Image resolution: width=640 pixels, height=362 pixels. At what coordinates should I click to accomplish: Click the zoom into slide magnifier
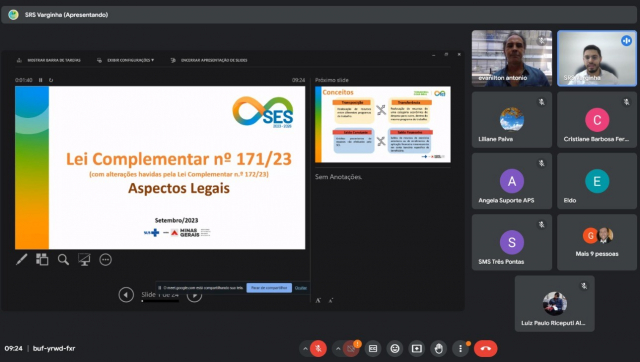point(63,260)
